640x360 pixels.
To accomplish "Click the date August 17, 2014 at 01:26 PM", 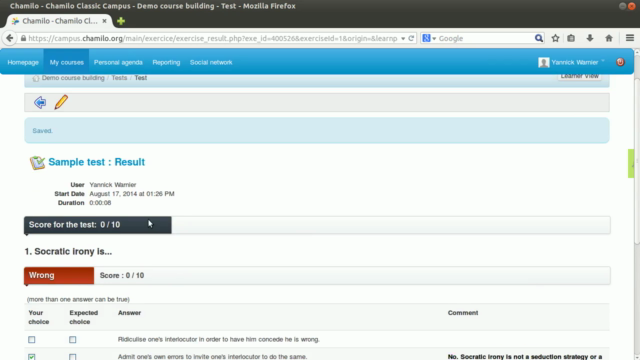I will click(132, 193).
